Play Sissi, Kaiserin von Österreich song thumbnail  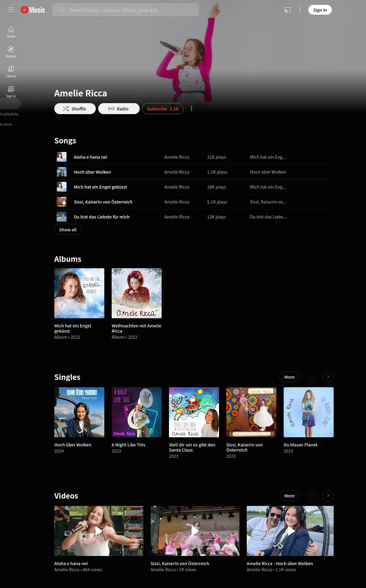tap(62, 202)
